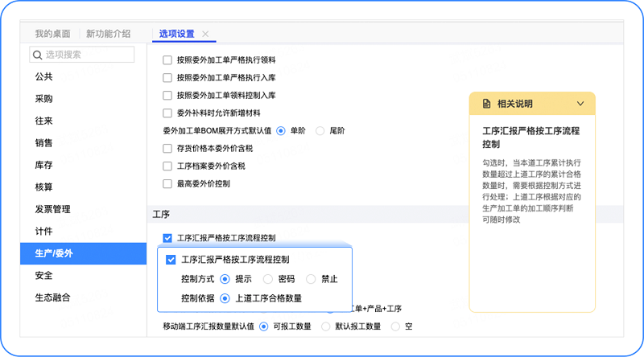Viewport: 644px width, 357px height.
Task: Open the 新功能介绍 tab
Action: [108, 34]
